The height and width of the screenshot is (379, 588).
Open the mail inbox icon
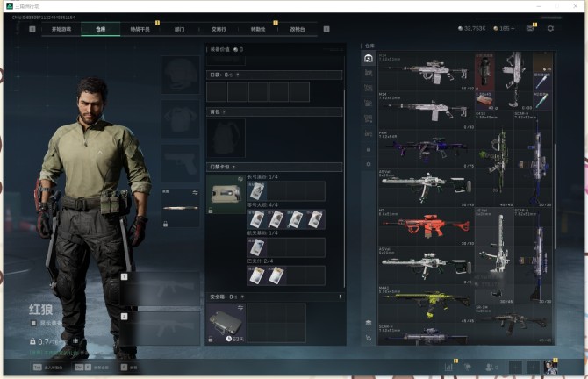(530, 28)
